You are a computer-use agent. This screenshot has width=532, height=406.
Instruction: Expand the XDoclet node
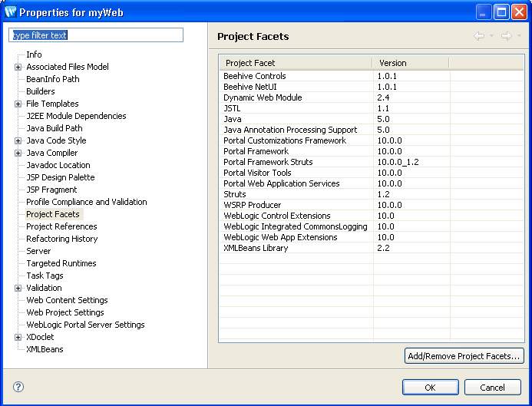pos(18,337)
